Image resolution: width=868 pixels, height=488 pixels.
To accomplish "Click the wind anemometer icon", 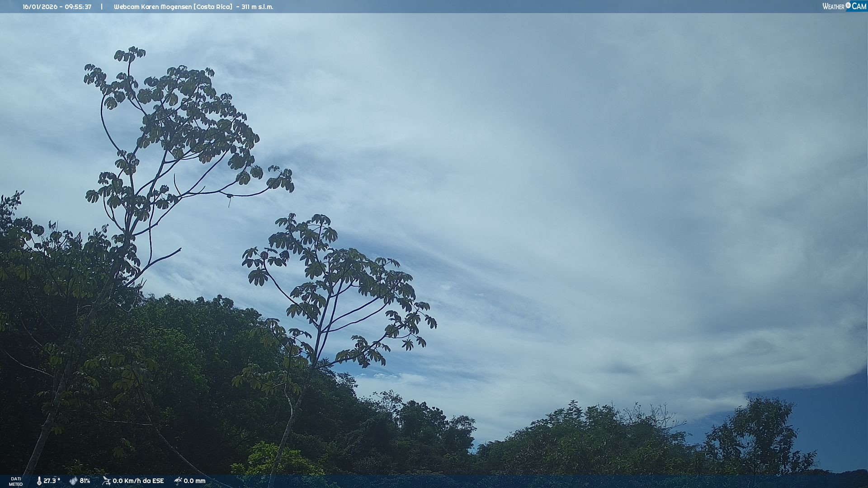I will (106, 481).
